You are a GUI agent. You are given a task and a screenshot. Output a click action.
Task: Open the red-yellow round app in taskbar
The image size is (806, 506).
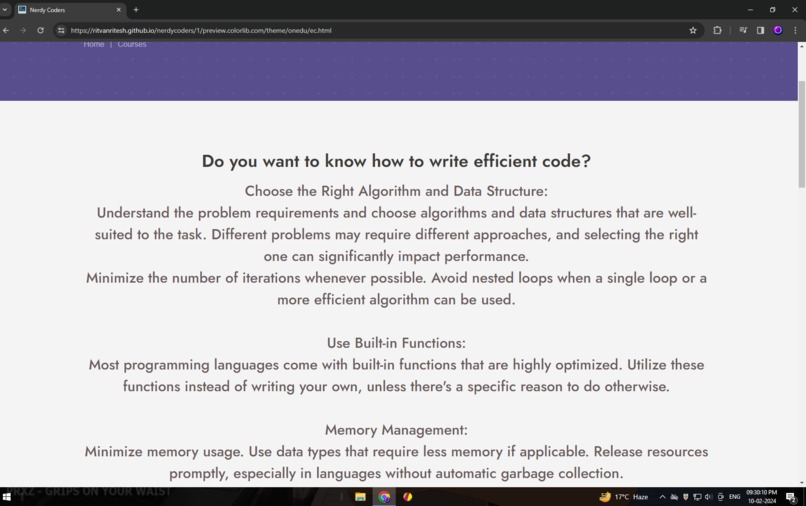(x=408, y=497)
